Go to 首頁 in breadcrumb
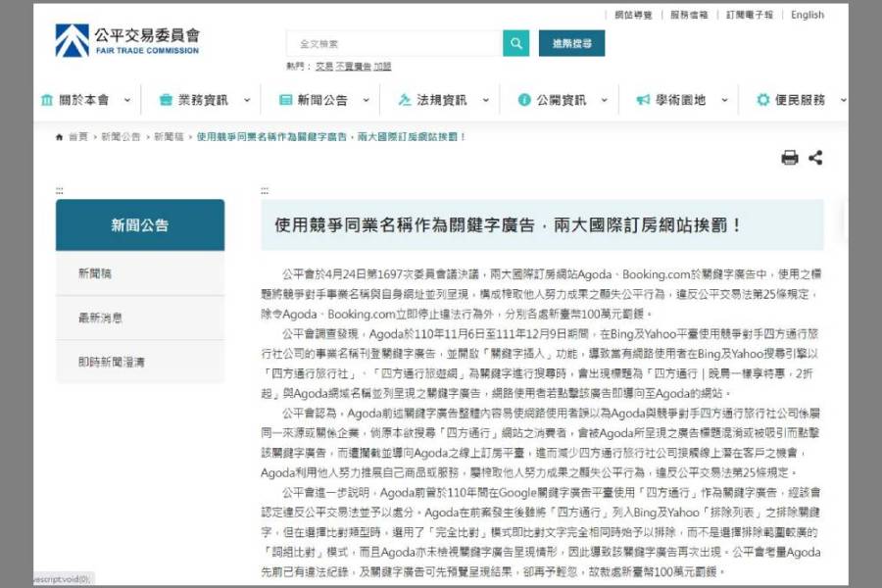 coord(78,137)
